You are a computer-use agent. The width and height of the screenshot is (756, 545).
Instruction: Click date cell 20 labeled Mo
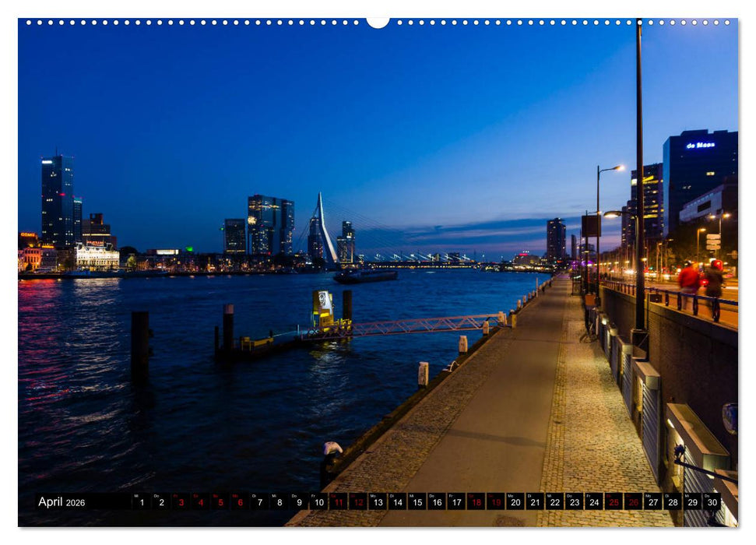[x=514, y=501]
